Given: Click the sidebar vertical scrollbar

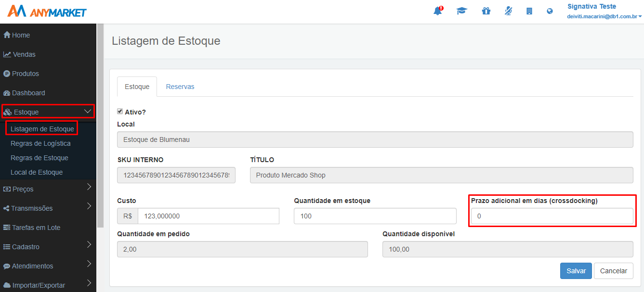Looking at the screenshot, I should point(100,125).
